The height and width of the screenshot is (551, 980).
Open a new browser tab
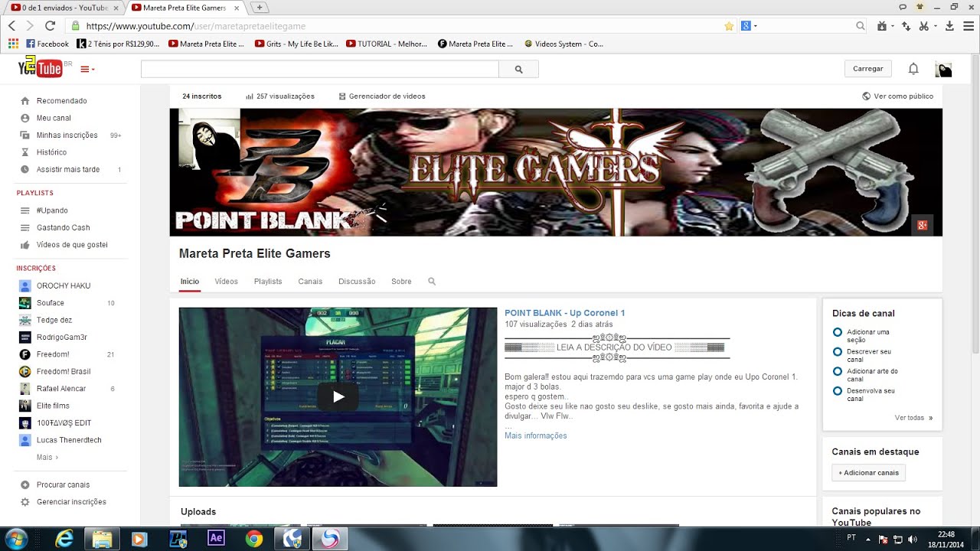pyautogui.click(x=259, y=8)
